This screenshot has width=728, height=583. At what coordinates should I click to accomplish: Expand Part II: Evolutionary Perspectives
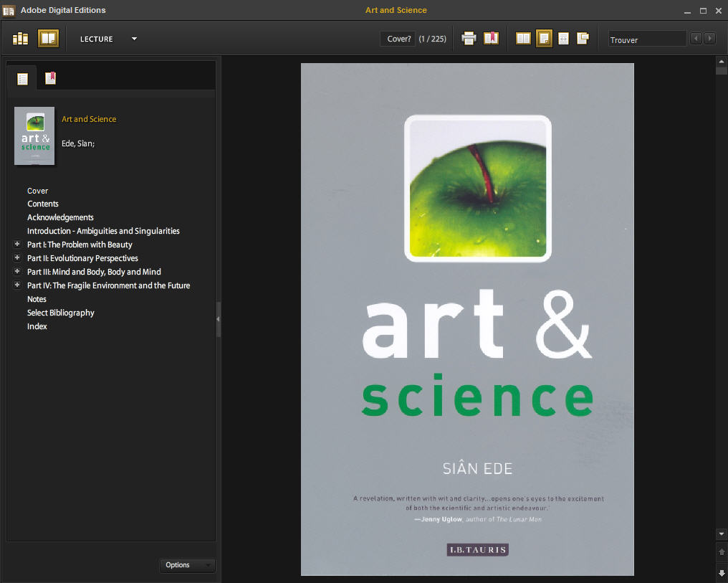[17, 257]
